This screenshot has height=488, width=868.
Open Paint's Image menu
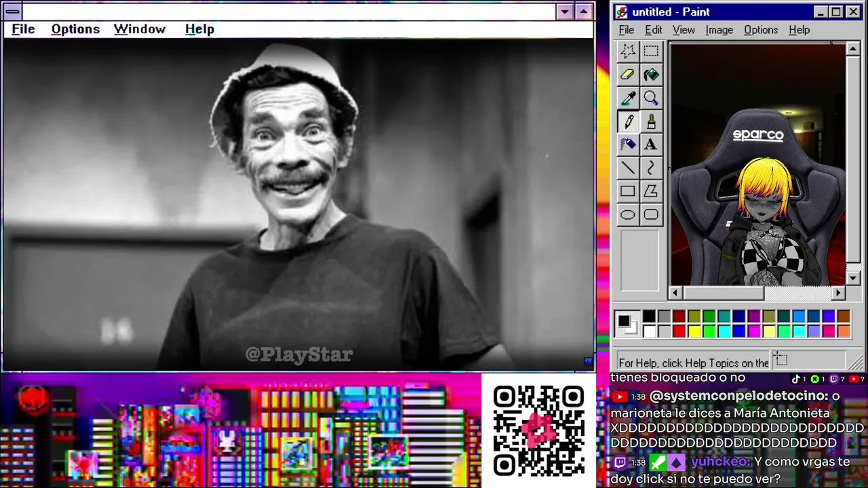coord(719,30)
